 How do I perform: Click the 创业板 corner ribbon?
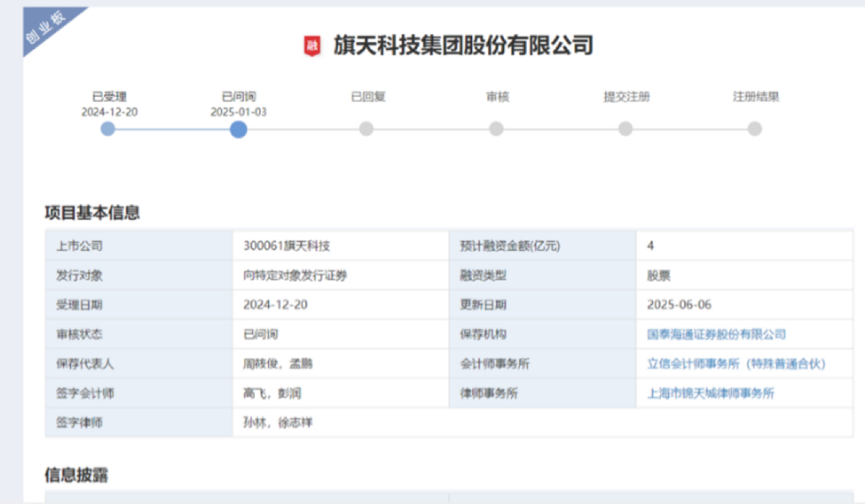[46, 27]
